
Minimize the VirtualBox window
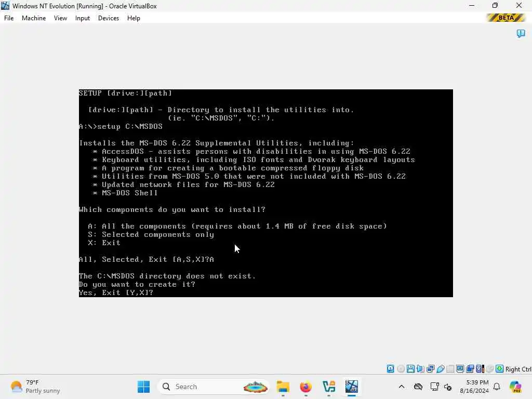pos(472,6)
